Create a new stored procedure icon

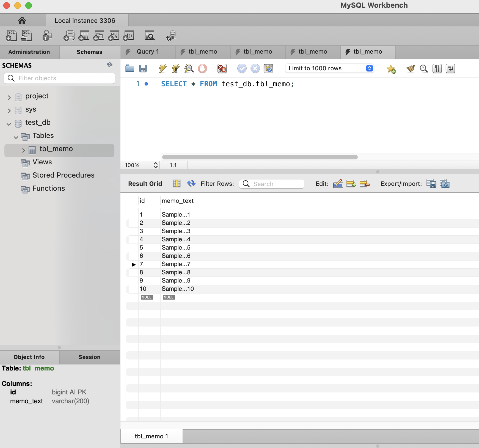click(x=114, y=36)
